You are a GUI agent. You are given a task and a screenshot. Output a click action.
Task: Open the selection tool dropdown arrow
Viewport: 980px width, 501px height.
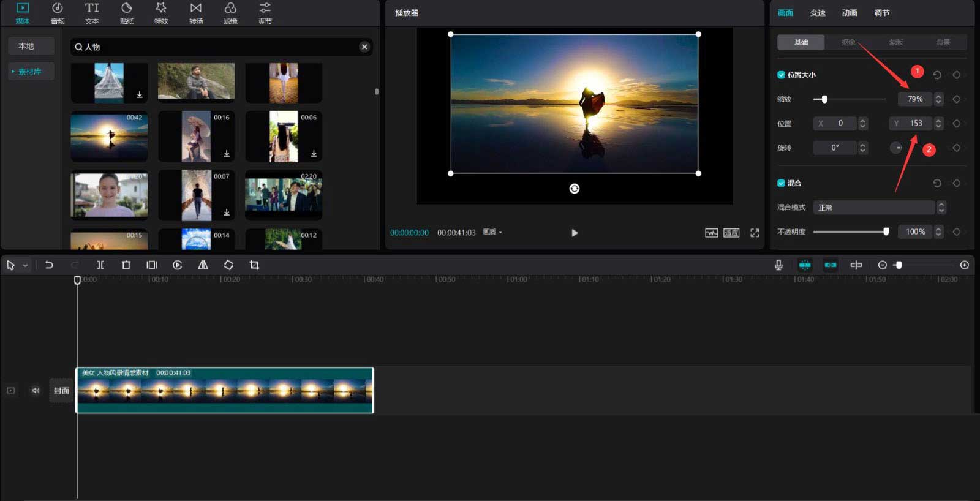pos(25,266)
